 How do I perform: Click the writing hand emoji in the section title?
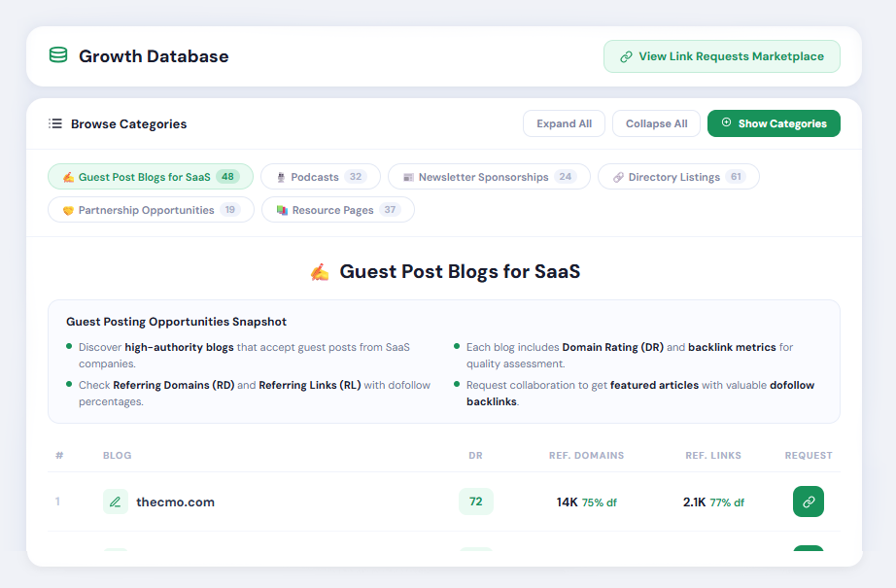tap(320, 272)
